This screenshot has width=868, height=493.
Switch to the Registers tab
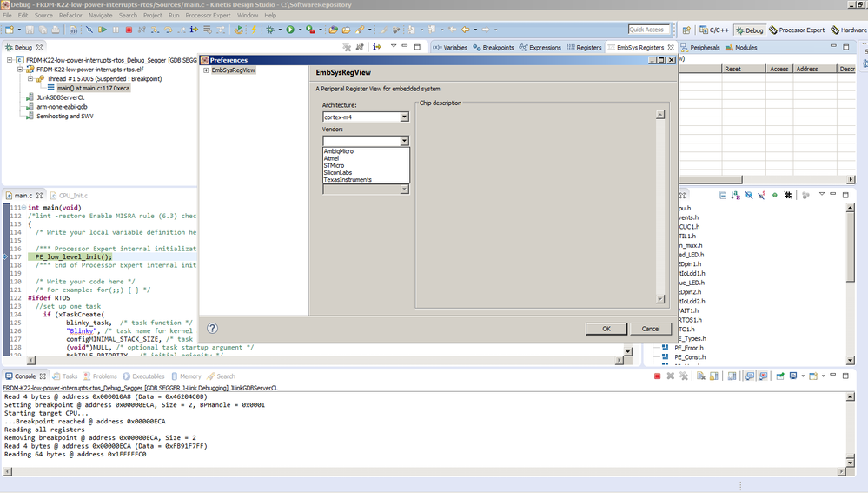(x=584, y=48)
